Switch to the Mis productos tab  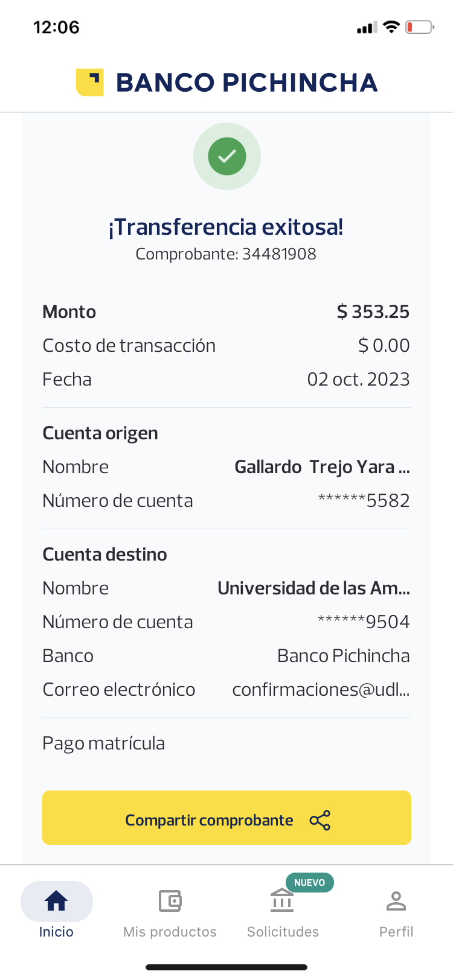click(x=170, y=932)
